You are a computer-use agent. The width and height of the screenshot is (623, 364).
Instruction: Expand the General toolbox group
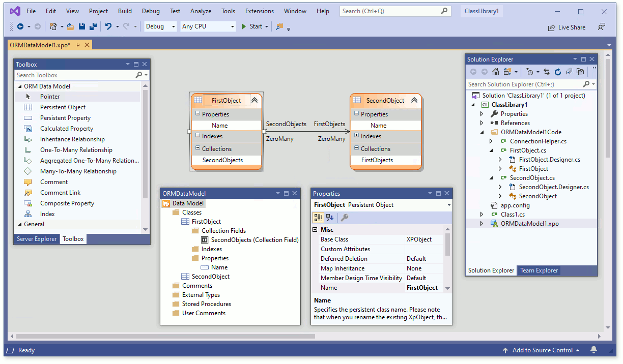19,224
